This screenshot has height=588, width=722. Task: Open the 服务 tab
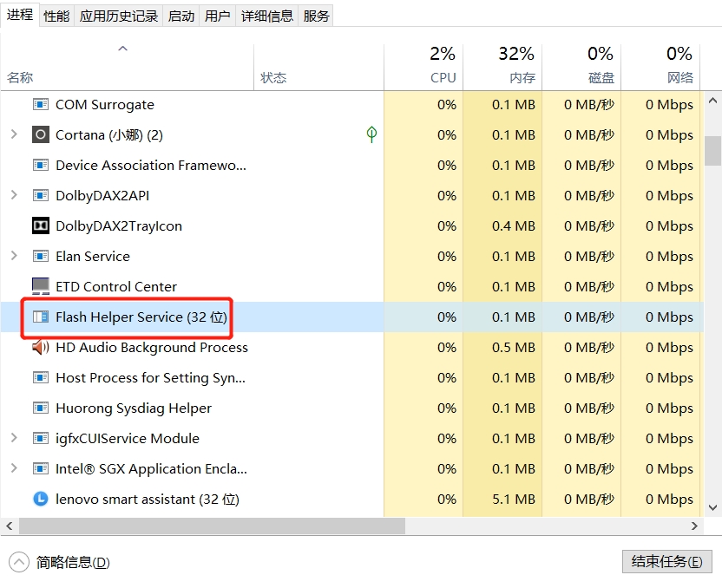(316, 16)
